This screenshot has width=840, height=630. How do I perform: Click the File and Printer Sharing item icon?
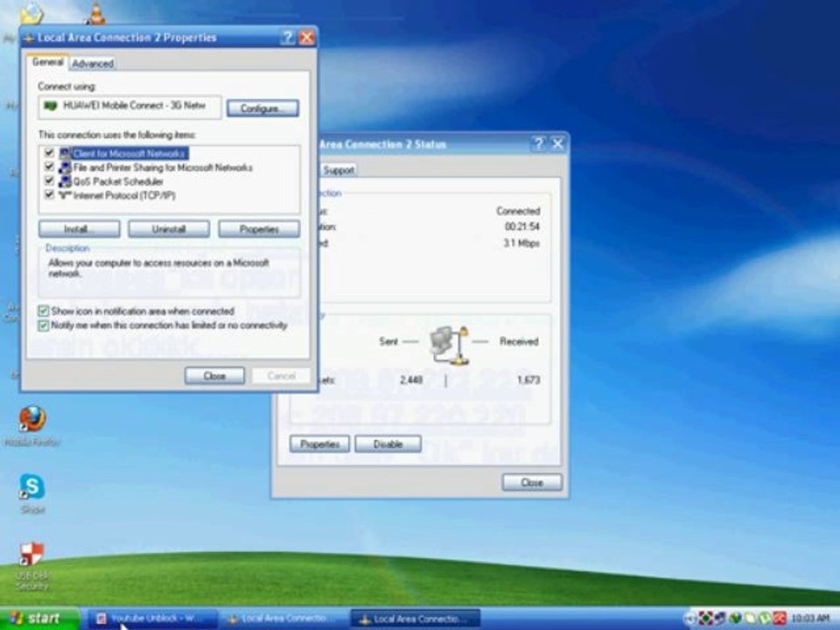[x=66, y=168]
